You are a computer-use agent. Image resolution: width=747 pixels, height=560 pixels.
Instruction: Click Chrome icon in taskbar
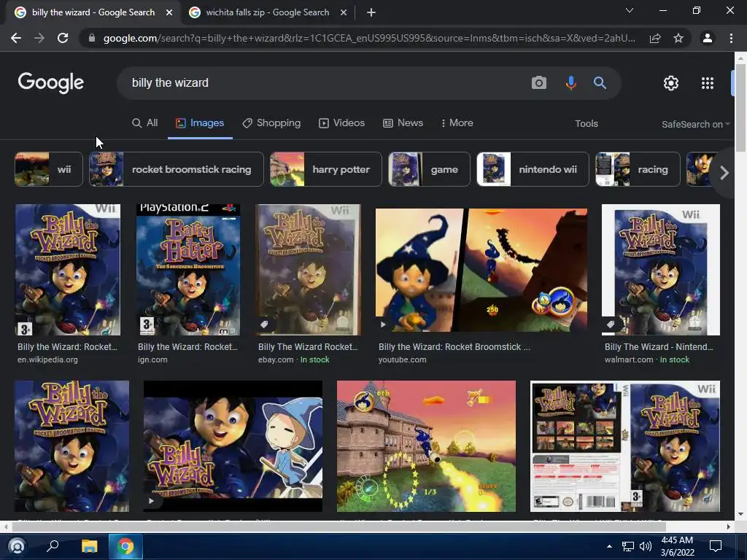click(125, 546)
